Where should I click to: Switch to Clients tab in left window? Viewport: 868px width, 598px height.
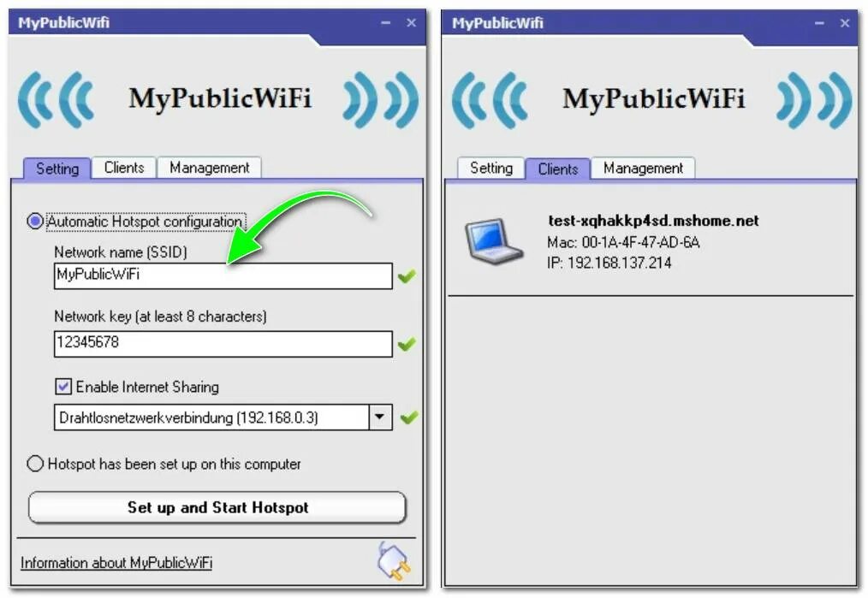[x=124, y=168]
